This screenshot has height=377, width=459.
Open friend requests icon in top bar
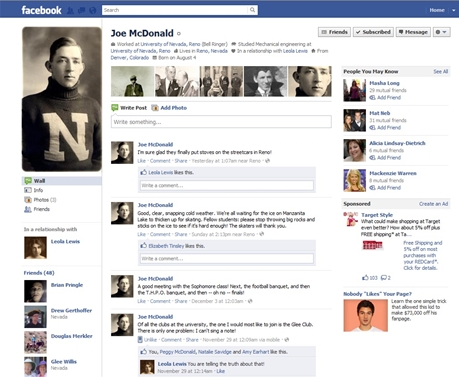(x=70, y=11)
